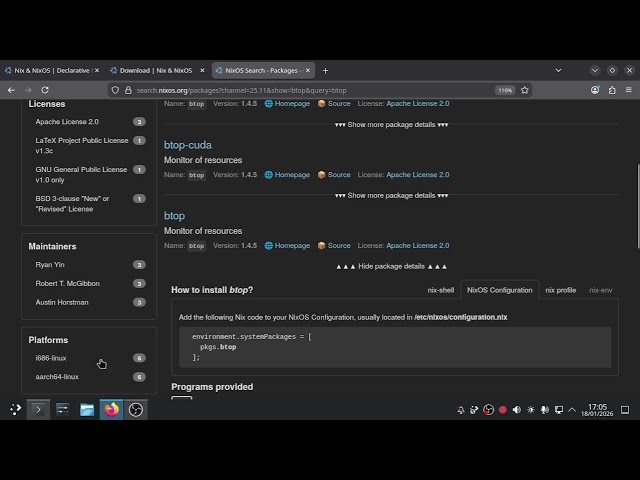Viewport: 640px width, 480px height.
Task: Click the Firefox taskbar icon
Action: [x=111, y=409]
